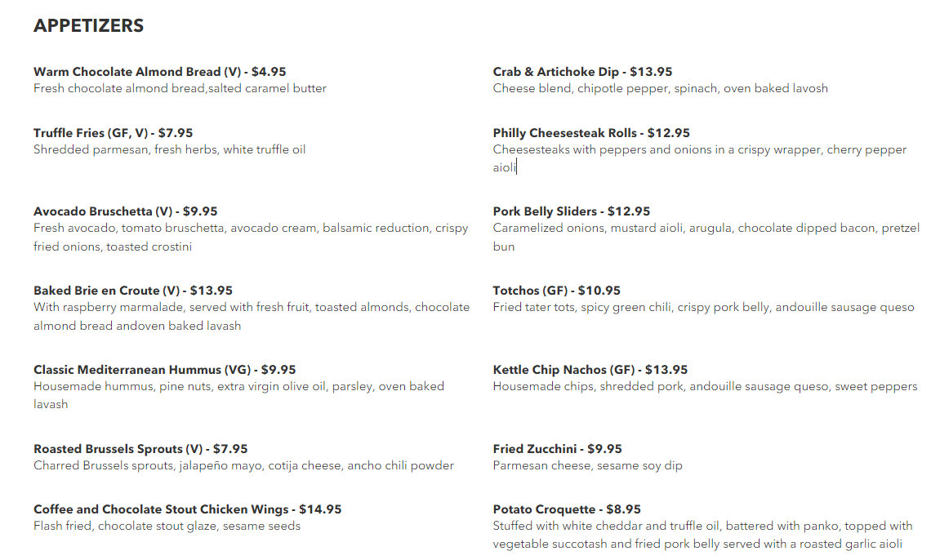
Task: Select the Totchos item heading
Action: coord(556,291)
